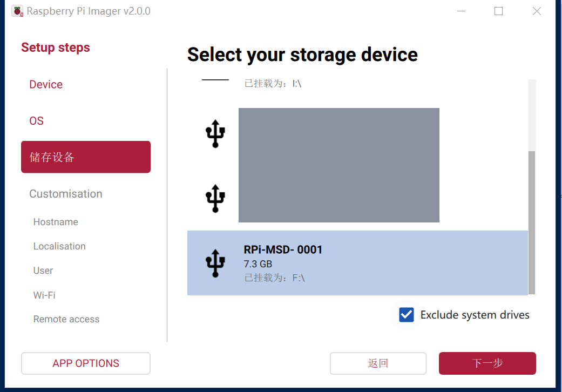Image resolution: width=562 pixels, height=392 pixels.
Task: Jump to Localisation settings
Action: tap(59, 246)
